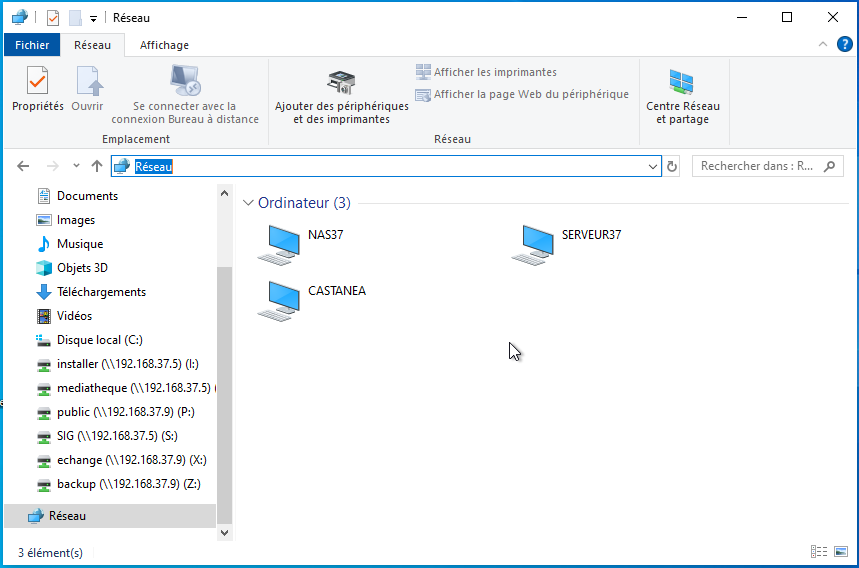Select the NAS37 computer icon

point(278,244)
